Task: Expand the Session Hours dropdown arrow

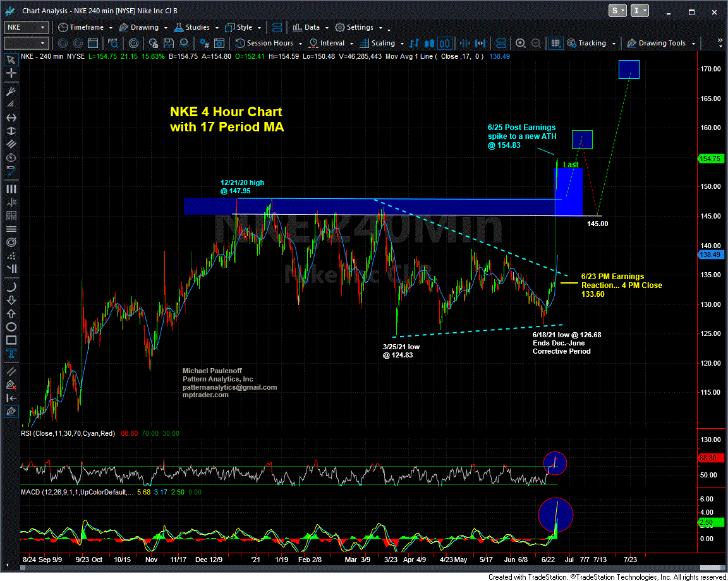Action: [x=300, y=44]
